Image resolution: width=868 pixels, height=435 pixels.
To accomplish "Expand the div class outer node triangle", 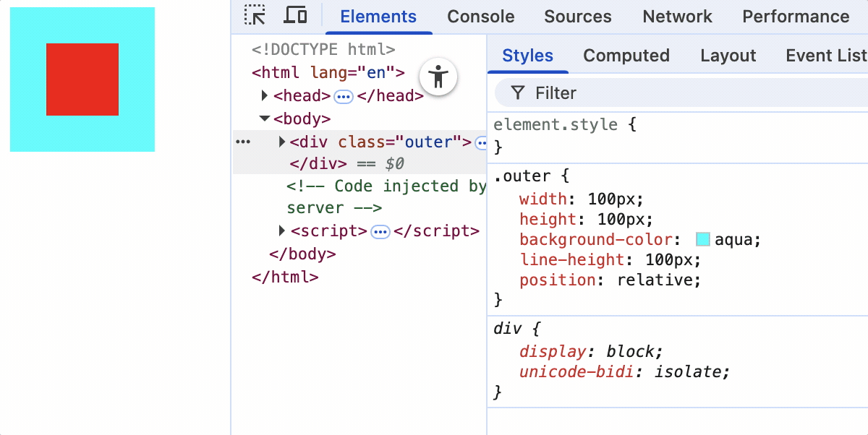I will pos(282,142).
